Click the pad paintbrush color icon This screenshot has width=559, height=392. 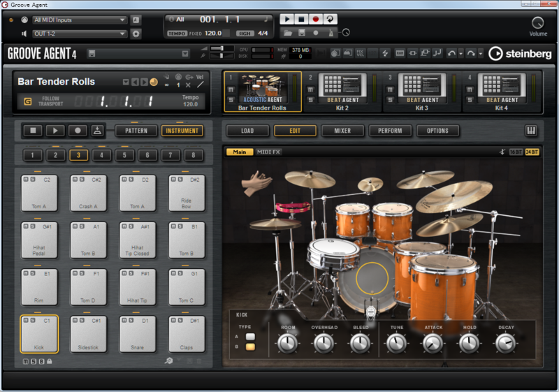click(168, 361)
